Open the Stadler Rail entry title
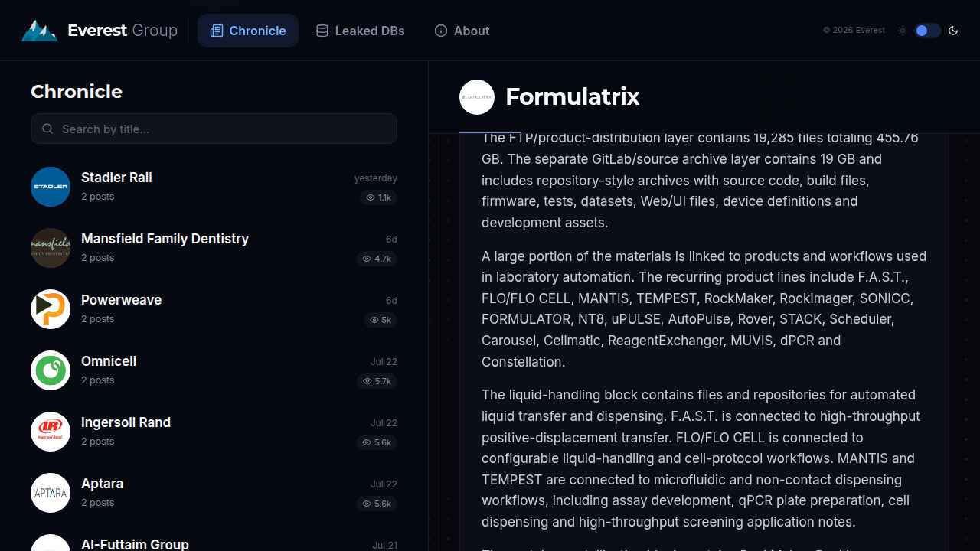The image size is (980, 551). click(x=116, y=178)
